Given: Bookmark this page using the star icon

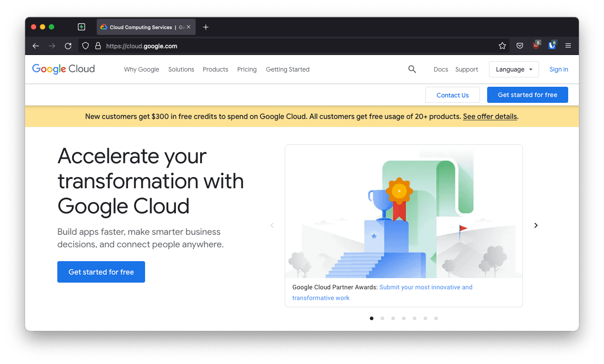Looking at the screenshot, I should [502, 46].
